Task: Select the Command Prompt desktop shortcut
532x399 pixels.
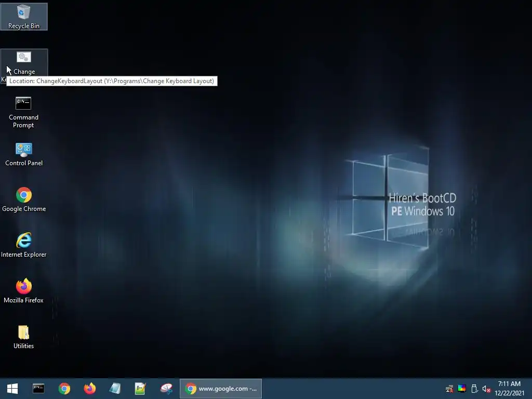Action: coord(23,113)
